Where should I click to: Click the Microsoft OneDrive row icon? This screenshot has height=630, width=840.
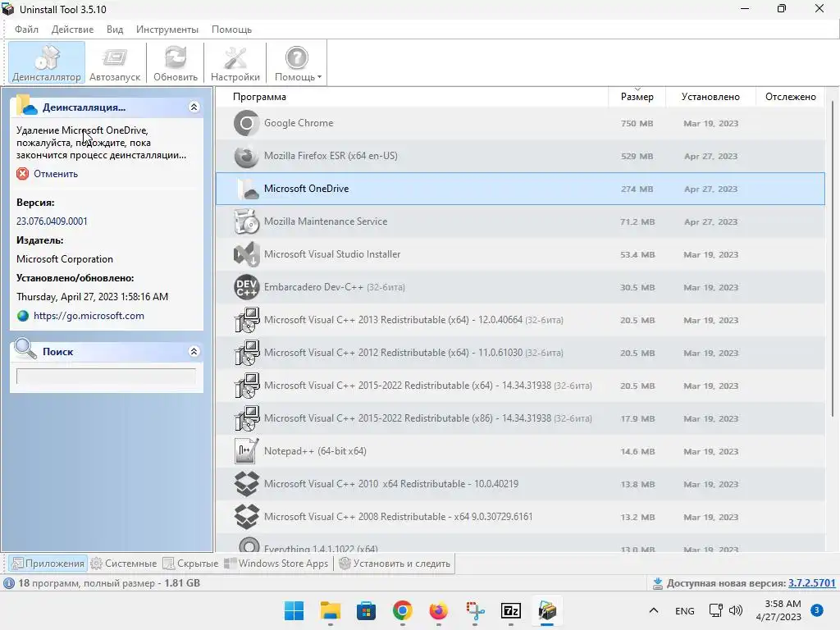point(246,189)
